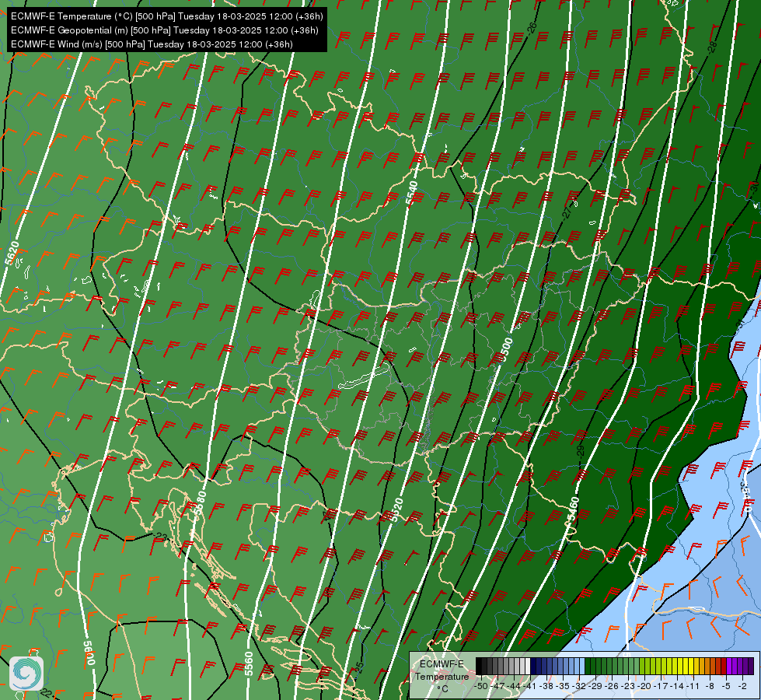Click the -44 value on the legend scale
The width and height of the screenshot is (761, 700).
click(x=515, y=686)
